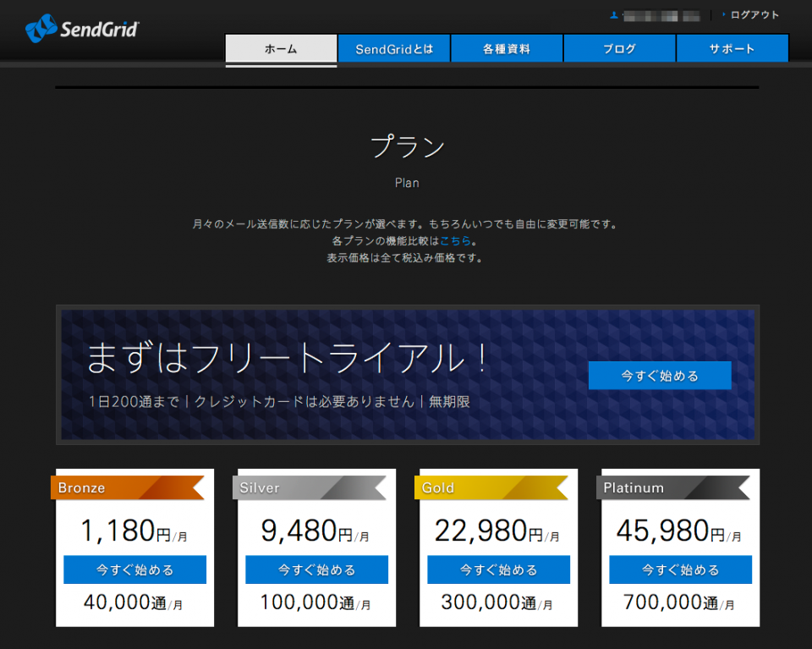Click 今すぐ始める under the Bronze plan
812x649 pixels.
click(x=134, y=569)
